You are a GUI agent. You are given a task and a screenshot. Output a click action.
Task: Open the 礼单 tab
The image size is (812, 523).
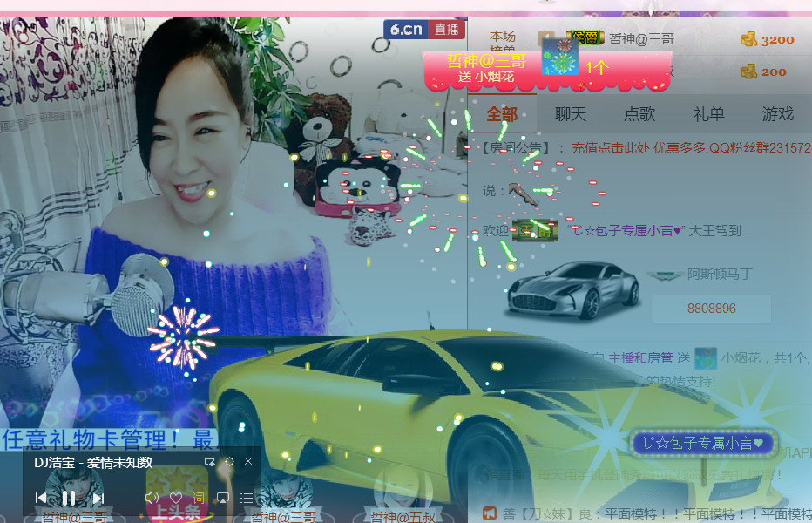click(709, 114)
